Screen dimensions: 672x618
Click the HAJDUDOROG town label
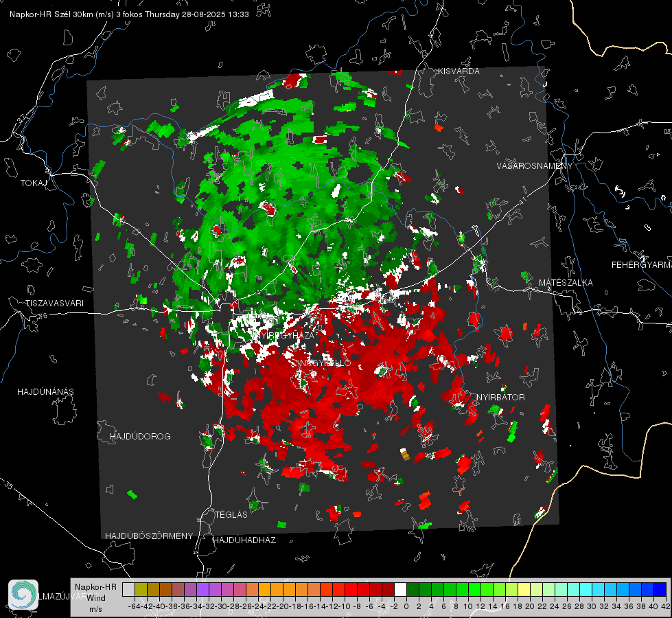(x=140, y=436)
